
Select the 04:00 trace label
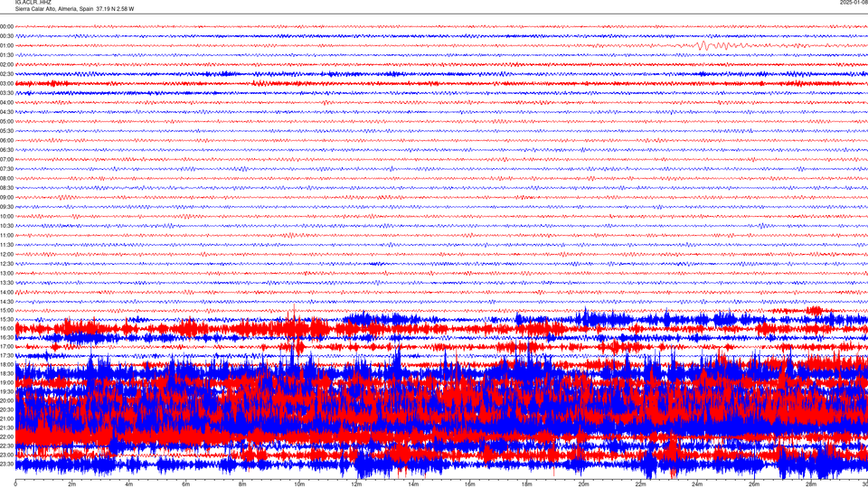click(x=6, y=102)
